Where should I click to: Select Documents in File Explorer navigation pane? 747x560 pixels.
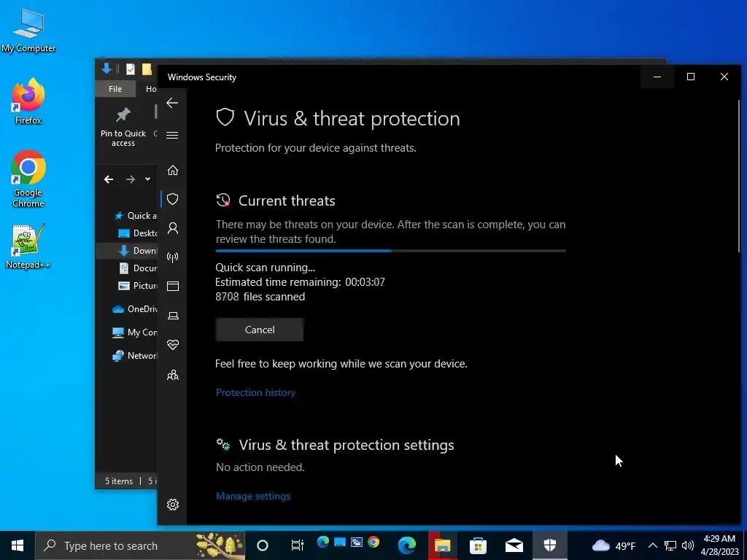pos(138,268)
